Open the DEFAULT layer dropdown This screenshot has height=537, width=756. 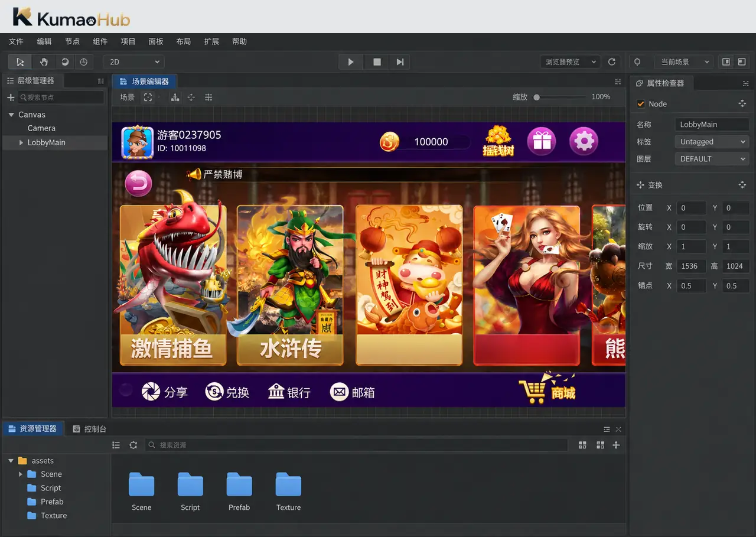pos(712,159)
